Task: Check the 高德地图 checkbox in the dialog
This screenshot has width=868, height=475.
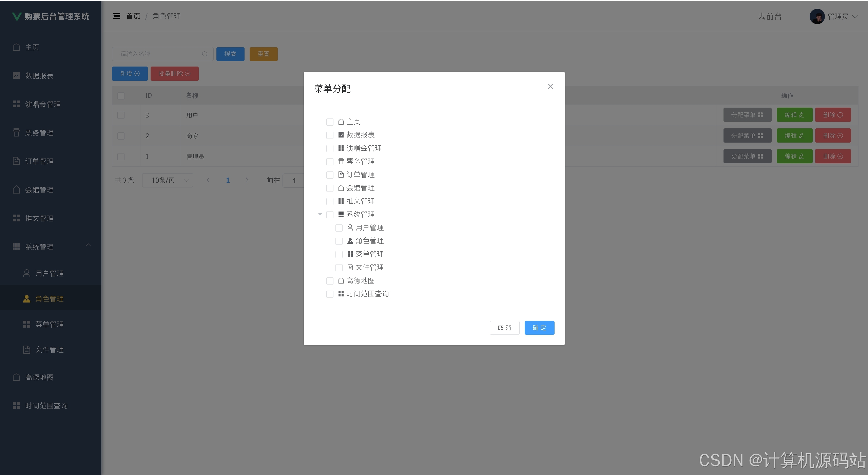Action: click(330, 281)
